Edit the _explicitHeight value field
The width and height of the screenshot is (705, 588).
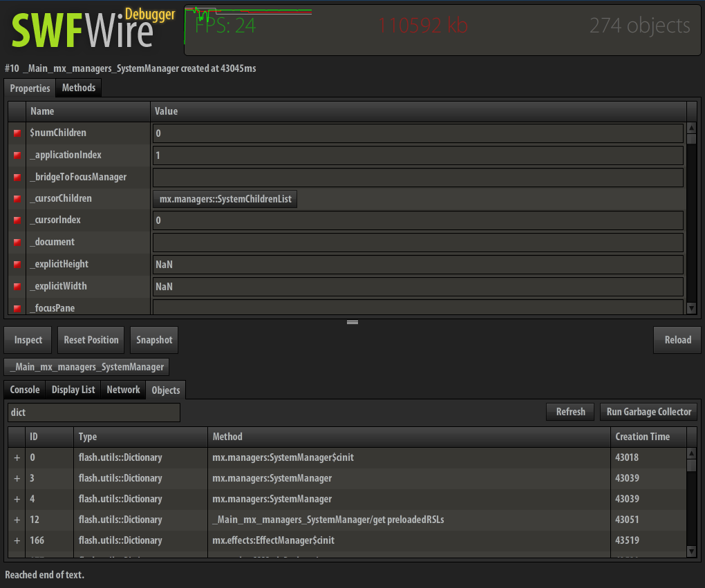click(x=418, y=265)
